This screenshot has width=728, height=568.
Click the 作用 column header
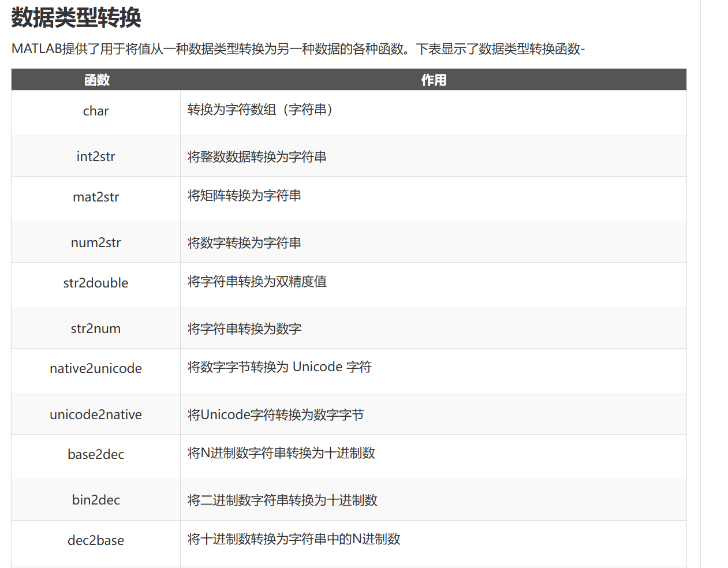point(434,80)
